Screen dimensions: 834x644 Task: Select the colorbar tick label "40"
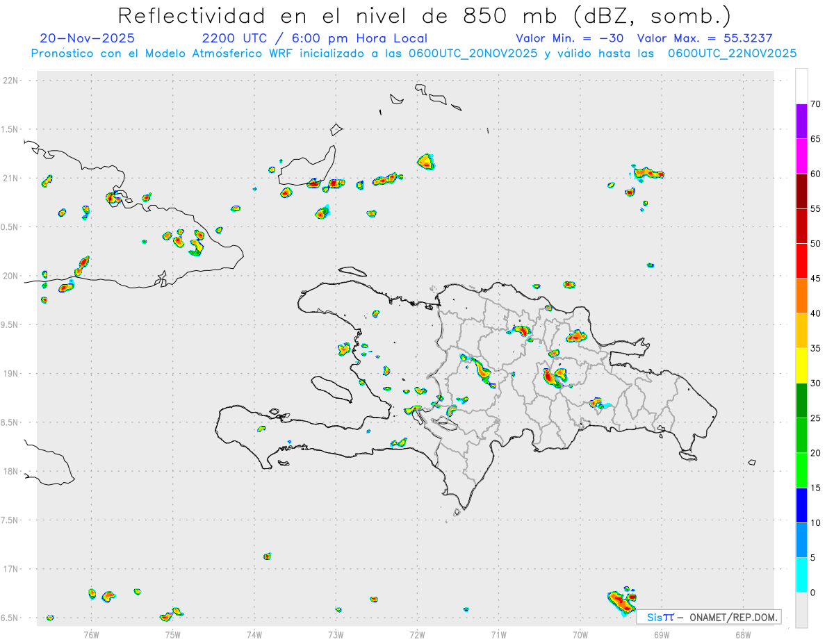815,313
